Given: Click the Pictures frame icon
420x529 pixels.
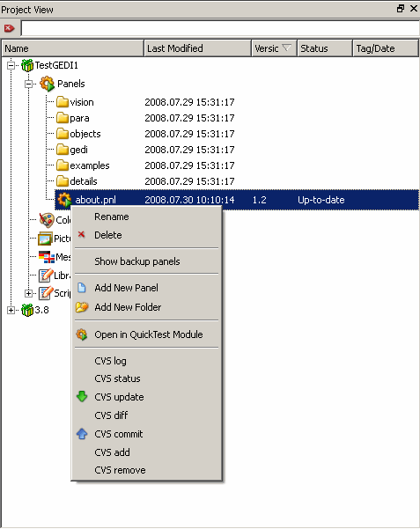Looking at the screenshot, I should tap(45, 239).
